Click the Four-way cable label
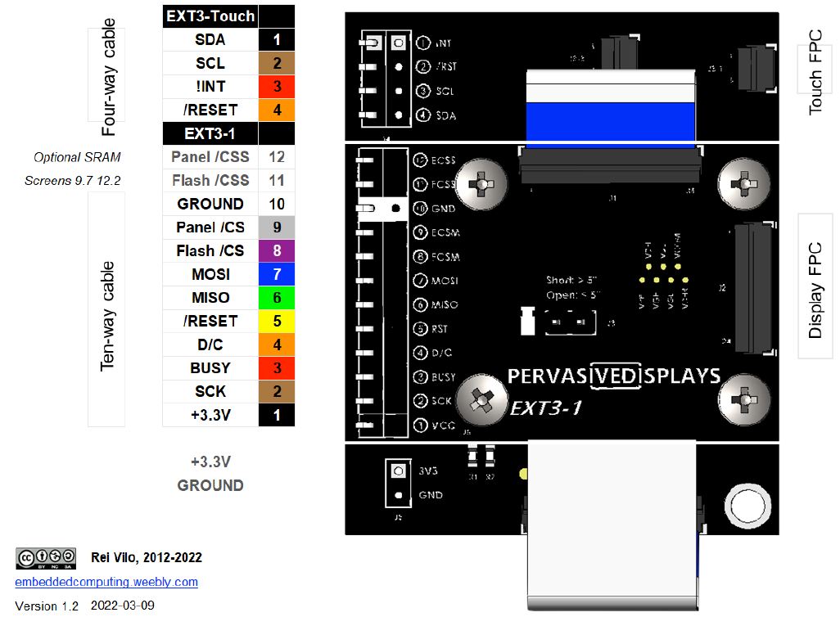This screenshot has width=840, height=617. 108,76
